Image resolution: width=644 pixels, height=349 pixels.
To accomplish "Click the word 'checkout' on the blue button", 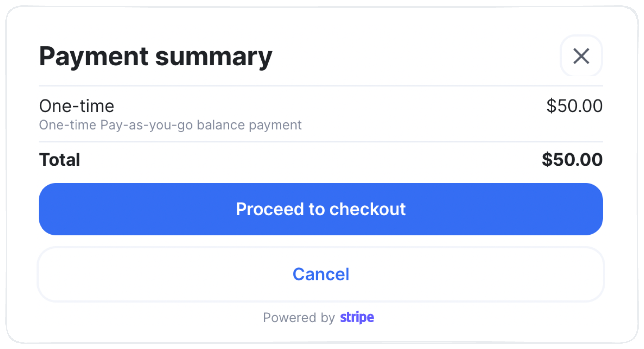I will [367, 209].
